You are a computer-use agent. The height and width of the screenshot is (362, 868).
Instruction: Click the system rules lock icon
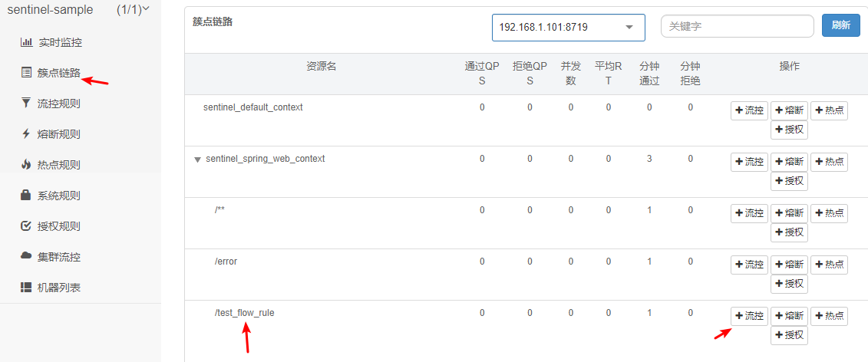(26, 196)
